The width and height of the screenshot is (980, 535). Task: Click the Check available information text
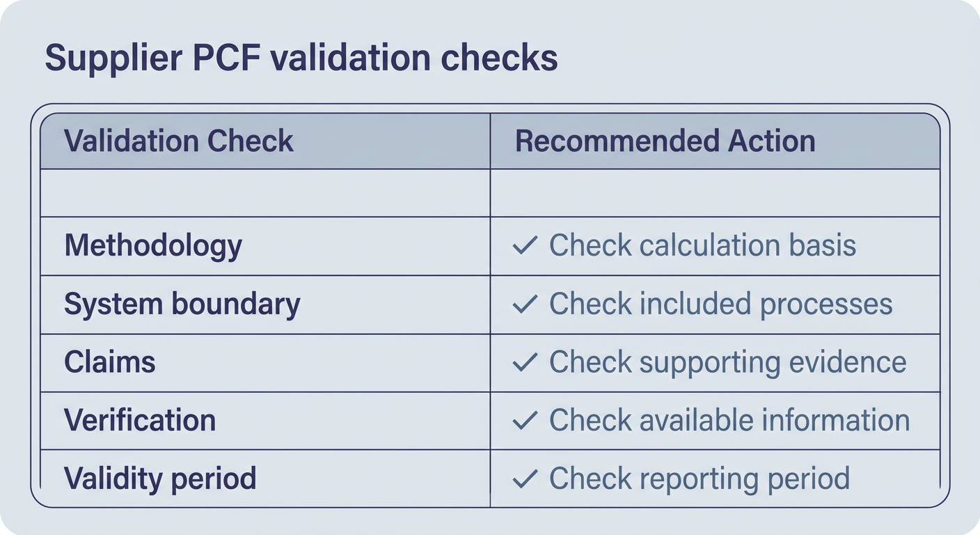tap(729, 420)
